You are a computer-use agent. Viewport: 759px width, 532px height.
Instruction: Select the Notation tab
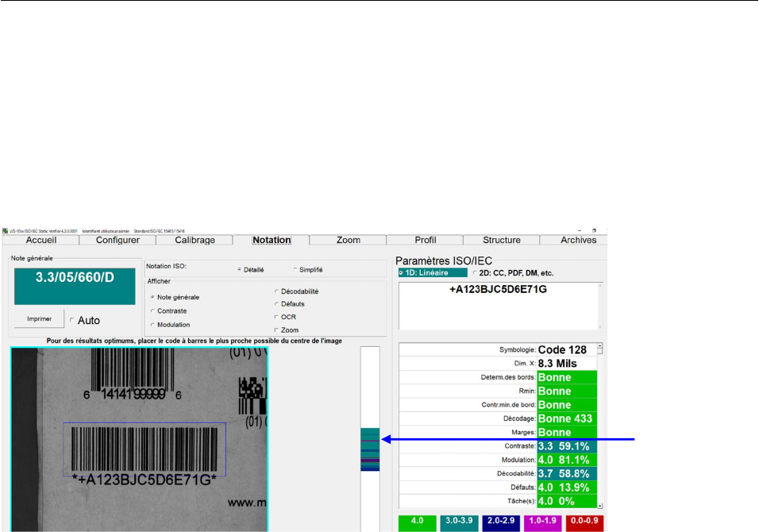click(272, 240)
